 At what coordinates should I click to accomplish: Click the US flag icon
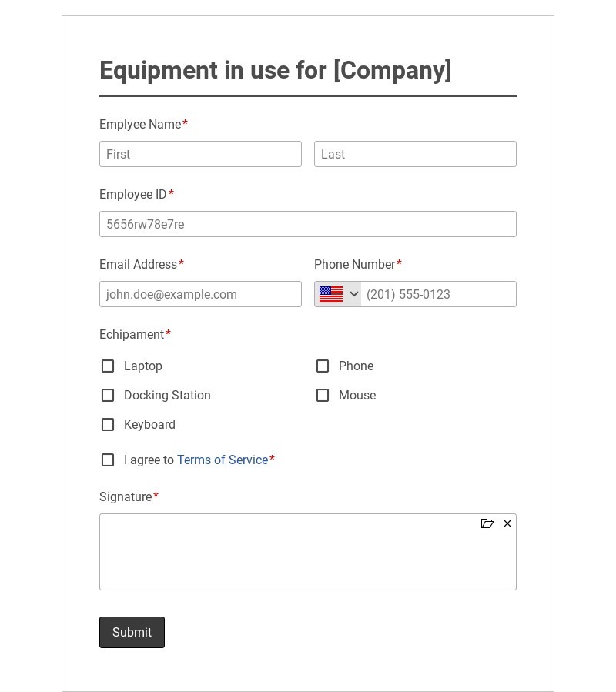pyautogui.click(x=331, y=294)
